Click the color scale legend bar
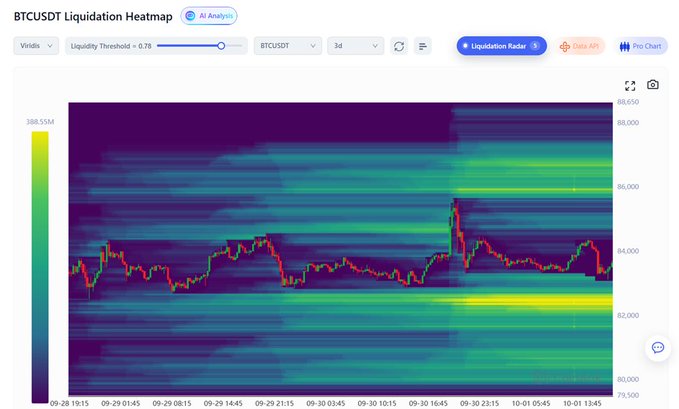The height and width of the screenshot is (409, 679). coord(40,267)
